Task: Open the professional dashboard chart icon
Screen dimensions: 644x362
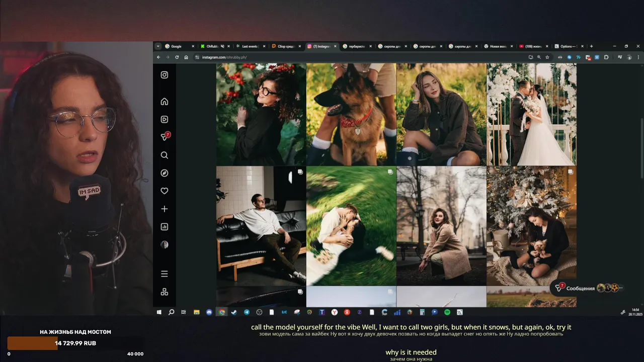Action: tap(164, 227)
